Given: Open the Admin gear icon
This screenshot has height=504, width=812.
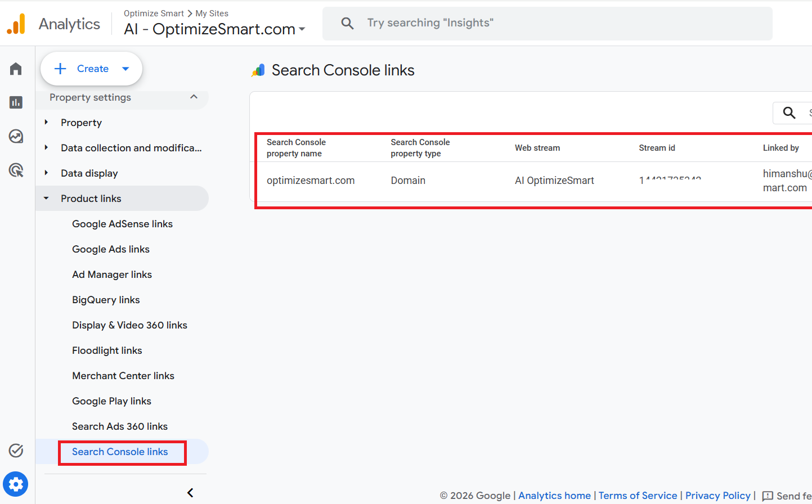Looking at the screenshot, I should pos(16,484).
